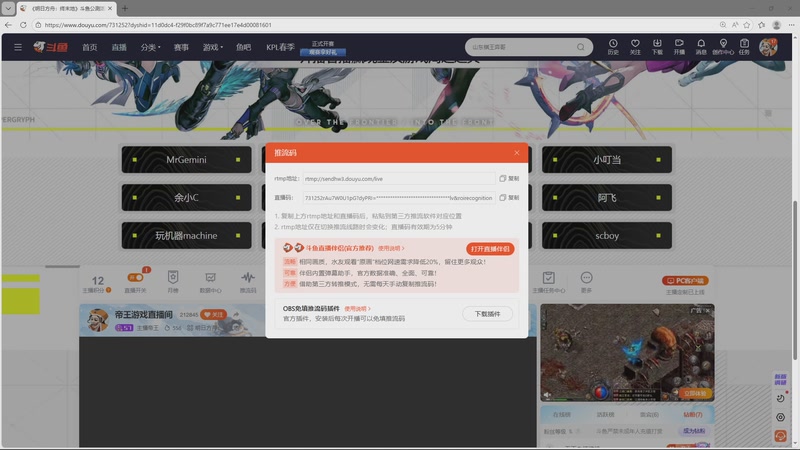
Task: Click the page vertical scrollbar
Action: tap(795, 281)
